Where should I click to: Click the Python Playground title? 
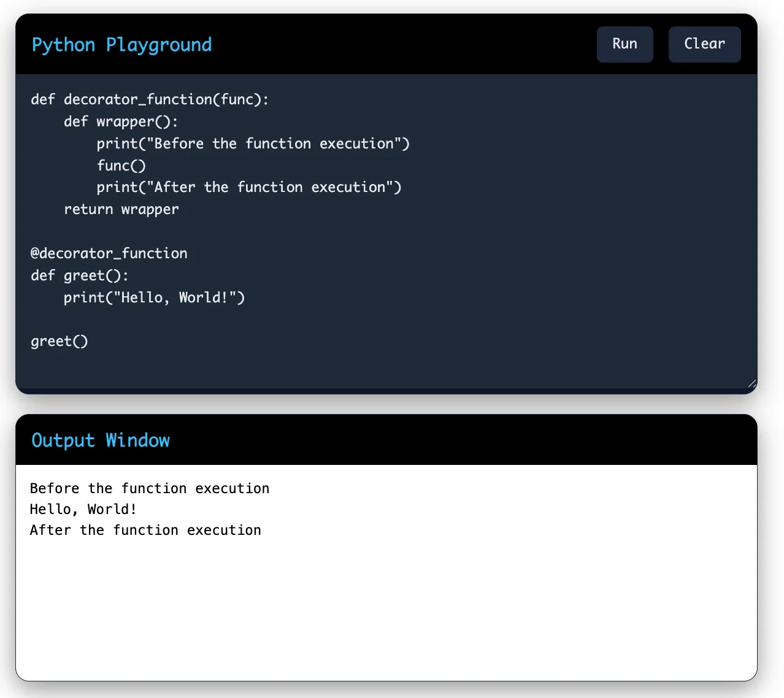tap(121, 45)
